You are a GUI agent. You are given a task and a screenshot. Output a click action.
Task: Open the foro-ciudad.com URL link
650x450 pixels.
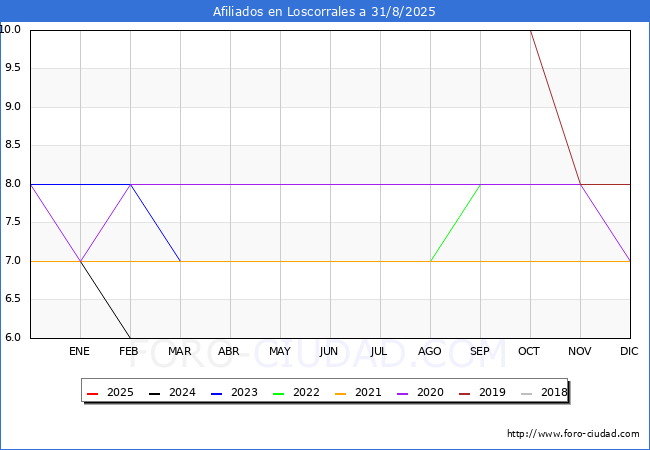(573, 434)
